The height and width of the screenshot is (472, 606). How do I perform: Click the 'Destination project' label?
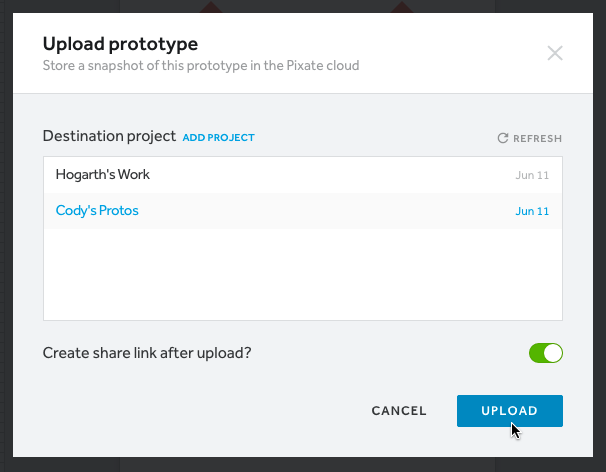(x=109, y=136)
